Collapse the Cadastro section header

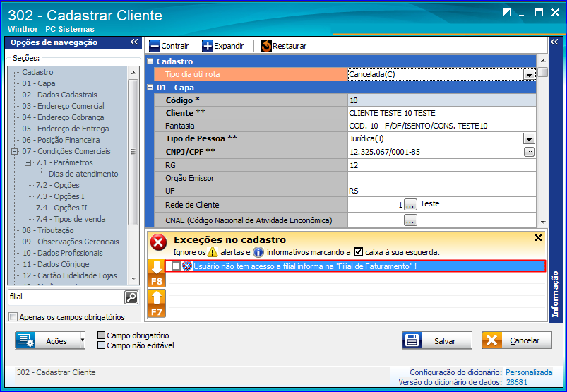(150, 61)
